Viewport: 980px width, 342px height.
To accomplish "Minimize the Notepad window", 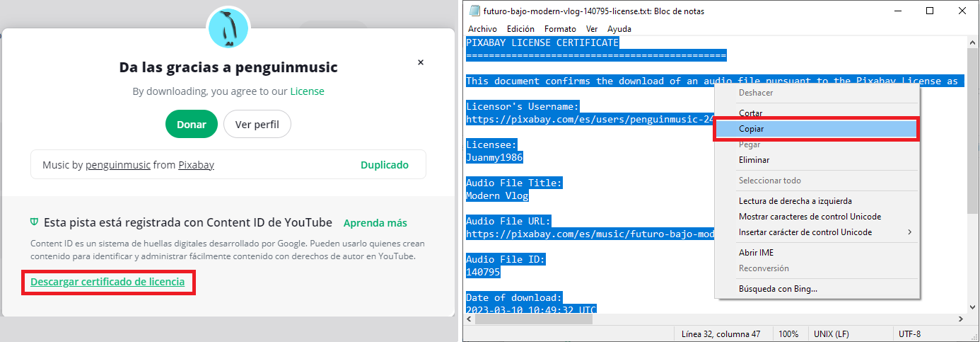I will [897, 11].
